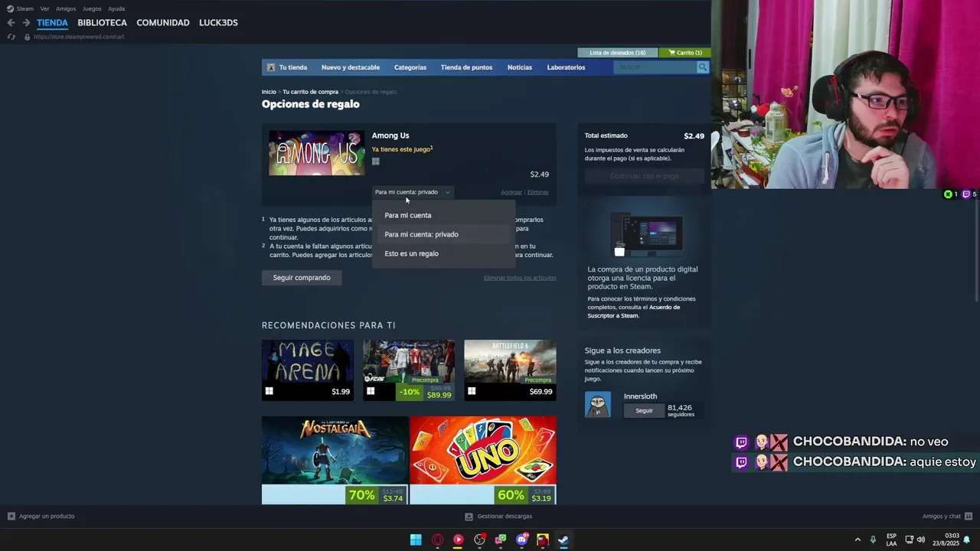Click Tu carrito de compra breadcrumb
Viewport: 980px width, 551px height.
click(x=310, y=92)
